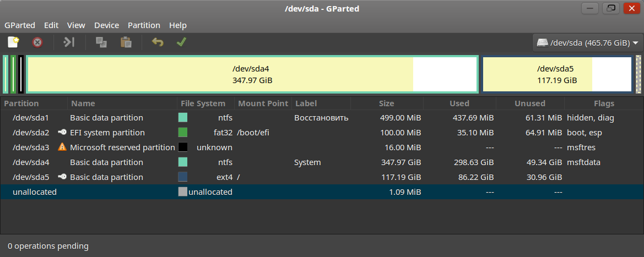Click the key icon next to /dev/sda2

[62, 132]
